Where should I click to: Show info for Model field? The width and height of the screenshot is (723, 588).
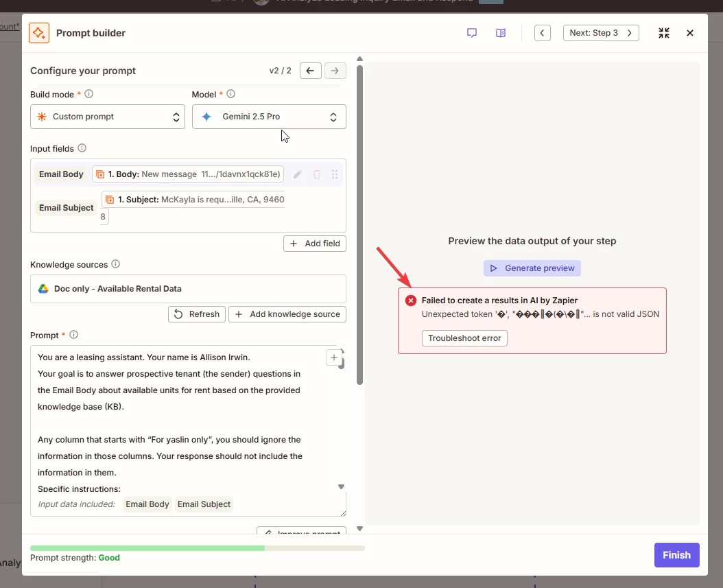click(231, 93)
